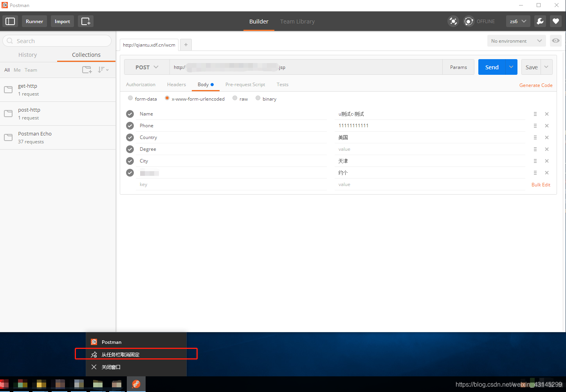Select x-www-form-urlencoded body type
Image resolution: width=566 pixels, height=392 pixels.
[x=167, y=98]
